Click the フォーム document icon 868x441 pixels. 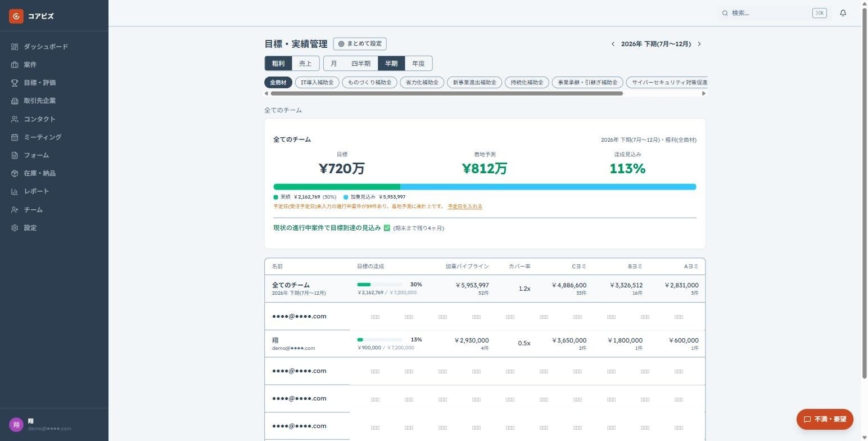(x=15, y=155)
